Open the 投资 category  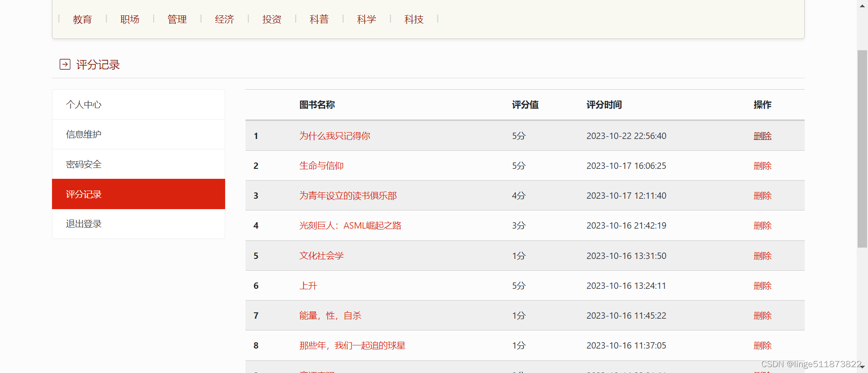click(272, 19)
